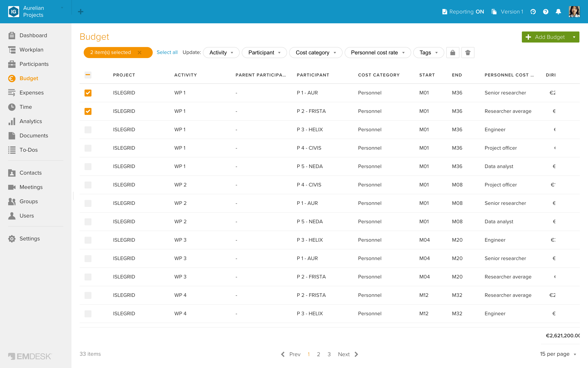Click the lock icon in the bulk-update toolbar
Image resolution: width=588 pixels, height=368 pixels.
coord(452,52)
